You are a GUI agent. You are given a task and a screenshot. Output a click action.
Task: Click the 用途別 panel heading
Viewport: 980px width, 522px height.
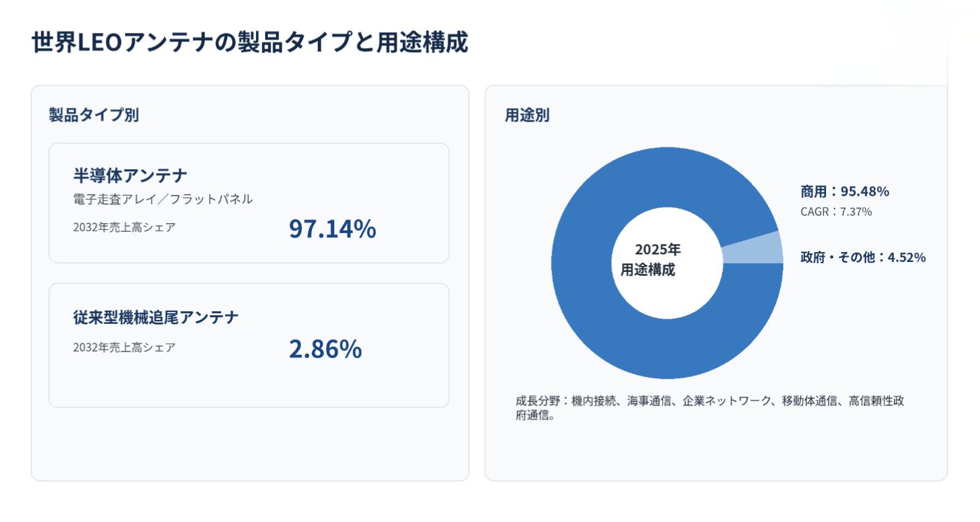527,115
